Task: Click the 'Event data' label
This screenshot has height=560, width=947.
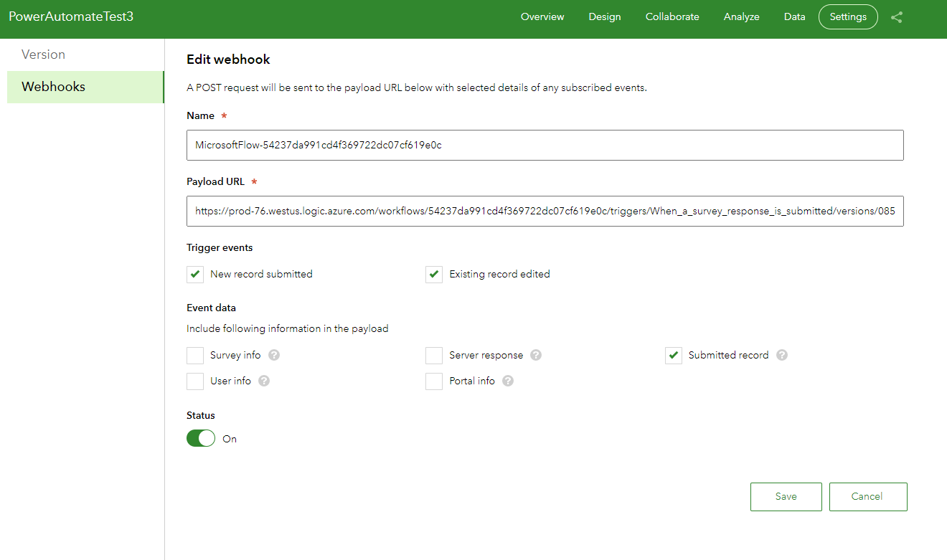Action: click(211, 308)
